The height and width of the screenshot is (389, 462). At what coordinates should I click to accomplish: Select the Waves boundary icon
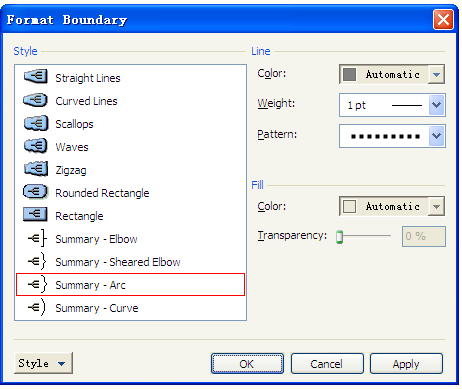click(36, 146)
